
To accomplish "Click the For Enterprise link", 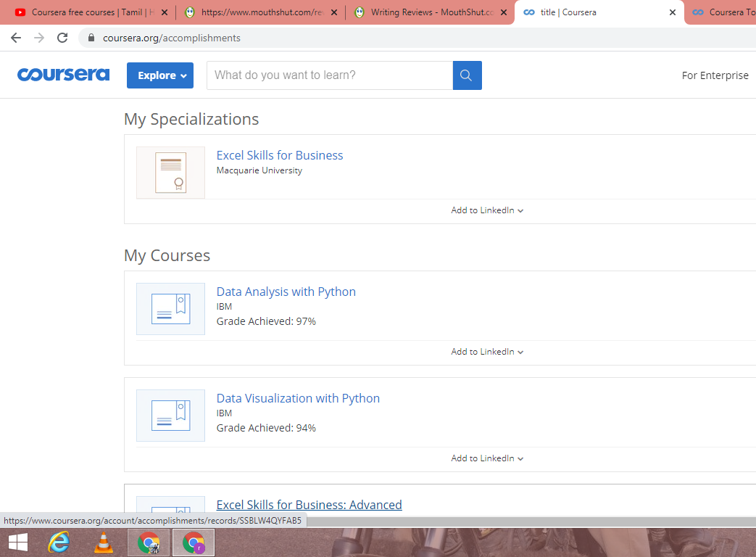I will point(715,75).
